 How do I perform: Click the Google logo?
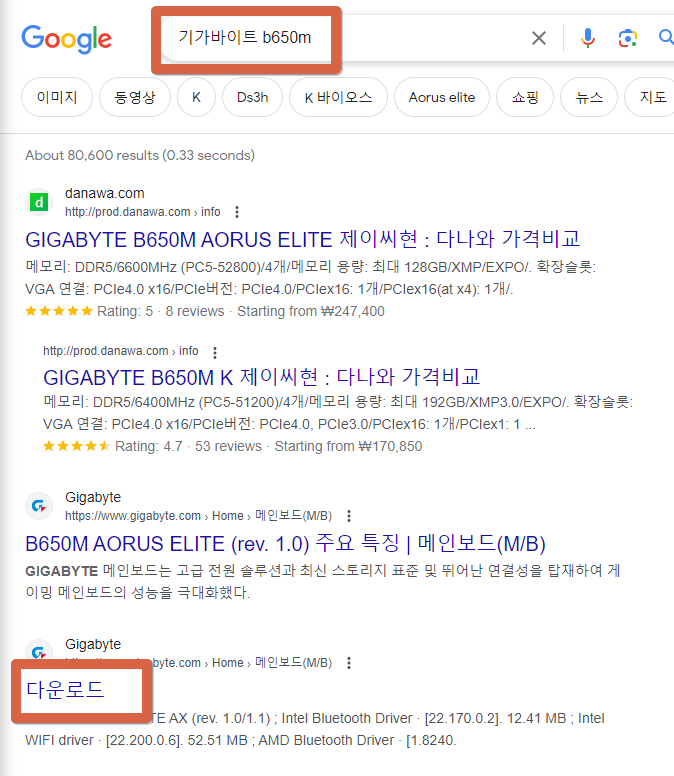click(x=66, y=39)
